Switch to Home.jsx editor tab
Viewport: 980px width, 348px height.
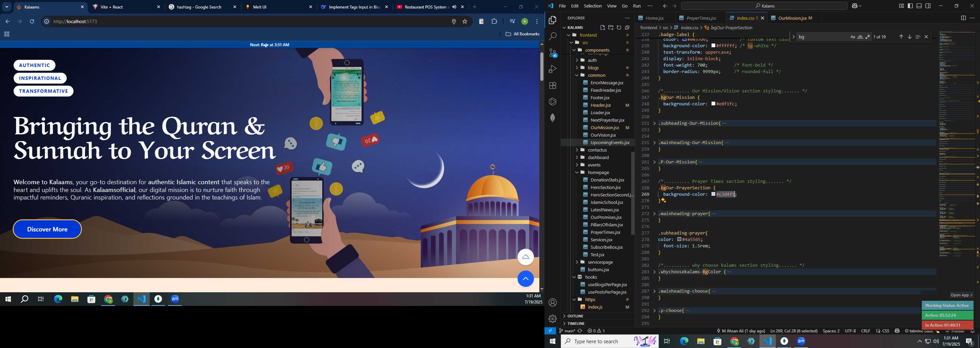(654, 18)
